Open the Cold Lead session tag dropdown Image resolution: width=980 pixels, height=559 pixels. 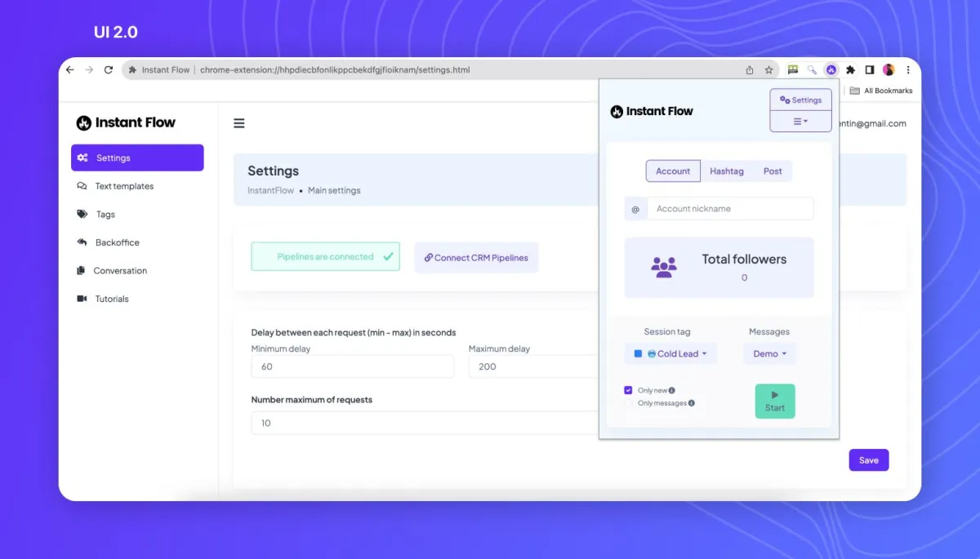pos(670,353)
